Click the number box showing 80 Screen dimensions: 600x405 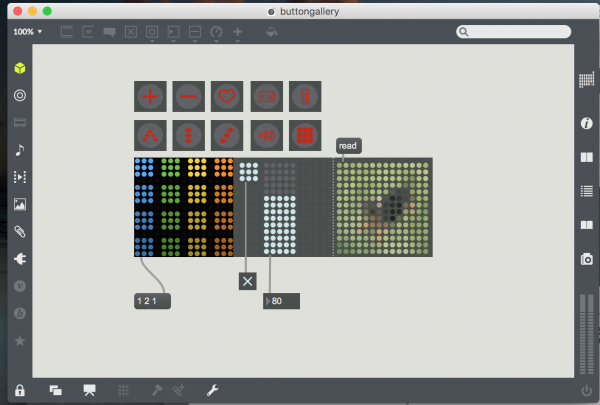pyautogui.click(x=281, y=301)
